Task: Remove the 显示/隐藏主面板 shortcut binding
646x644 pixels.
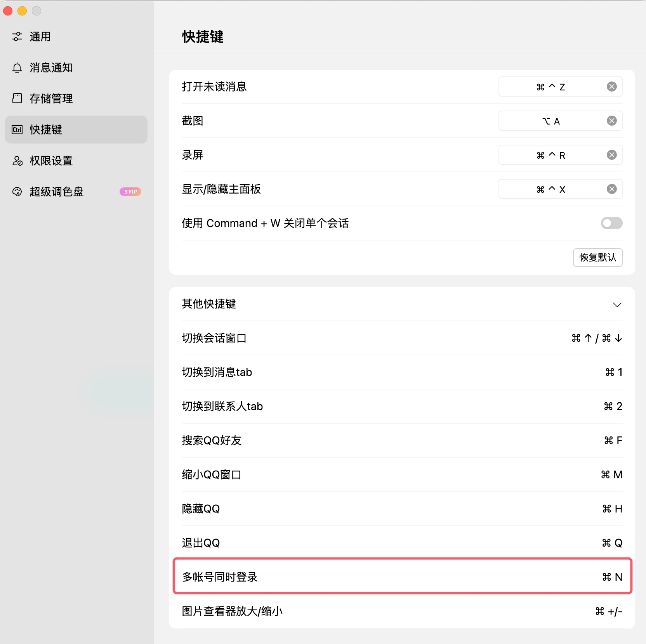Action: pyautogui.click(x=611, y=189)
